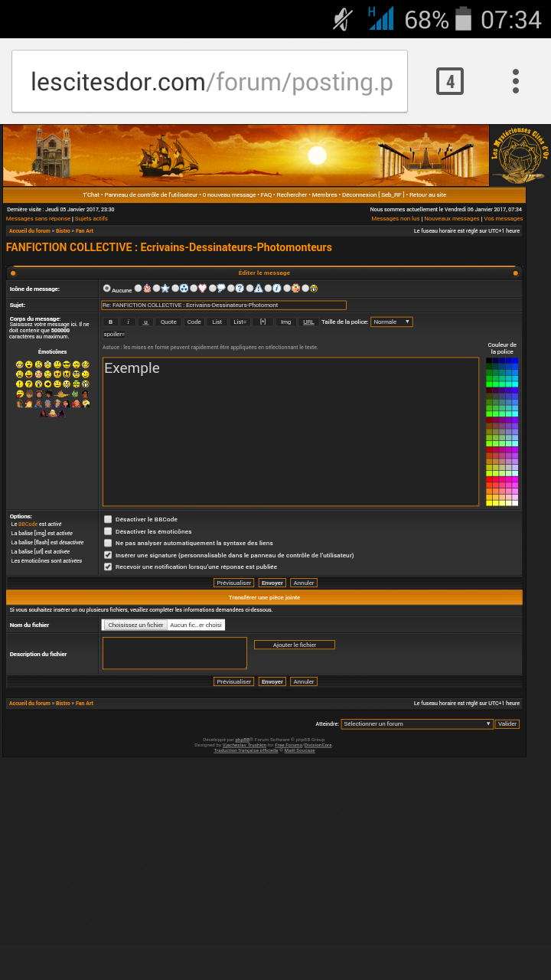This screenshot has height=980, width=551.
Task: Select the warning triangle message icon
Action: pyautogui.click(x=259, y=289)
